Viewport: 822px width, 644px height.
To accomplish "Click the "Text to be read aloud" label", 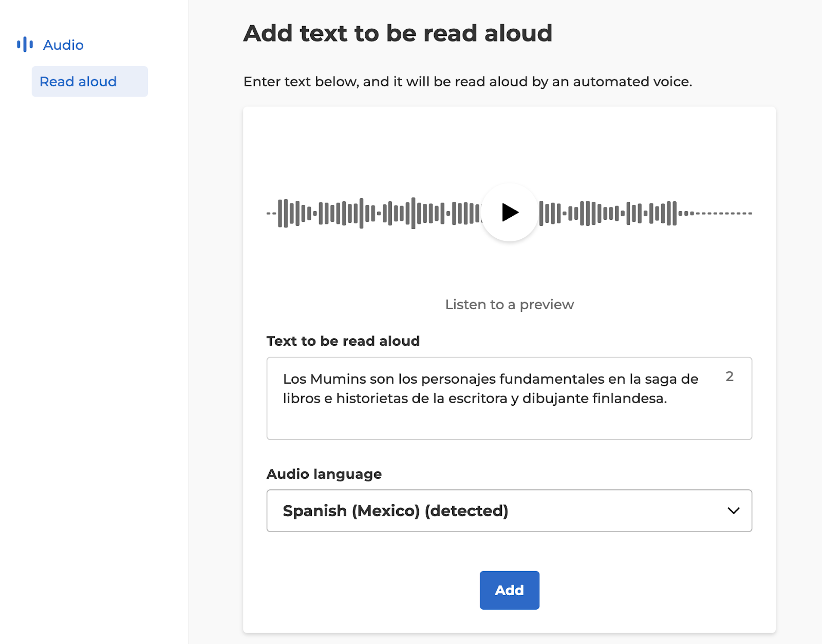I will (343, 341).
